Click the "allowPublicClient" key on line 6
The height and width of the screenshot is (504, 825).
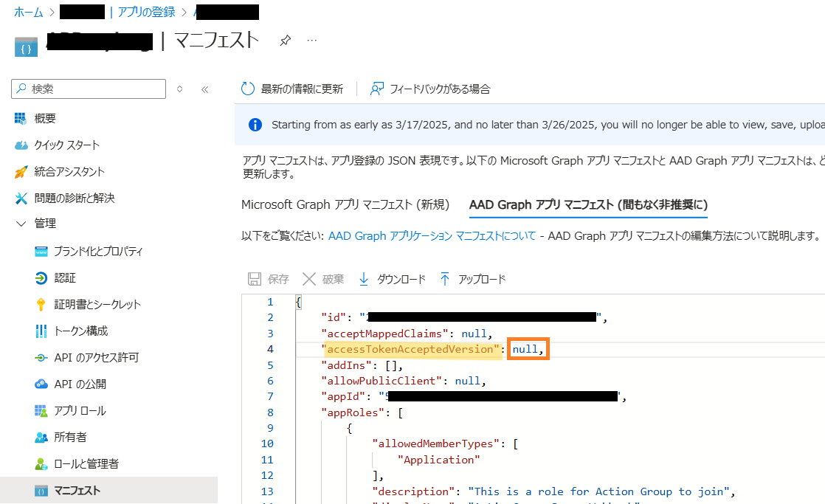[x=382, y=381]
